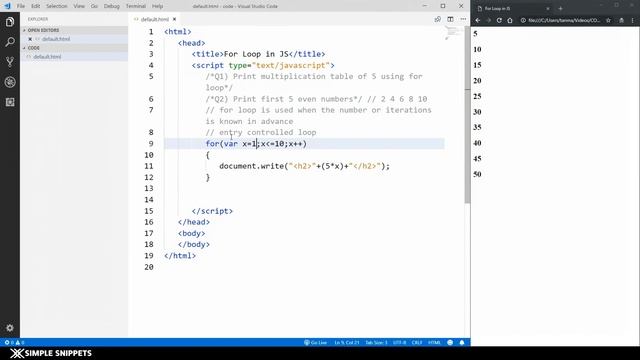This screenshot has width=640, height=360.
Task: Open the Edit menu
Action: click(36, 6)
